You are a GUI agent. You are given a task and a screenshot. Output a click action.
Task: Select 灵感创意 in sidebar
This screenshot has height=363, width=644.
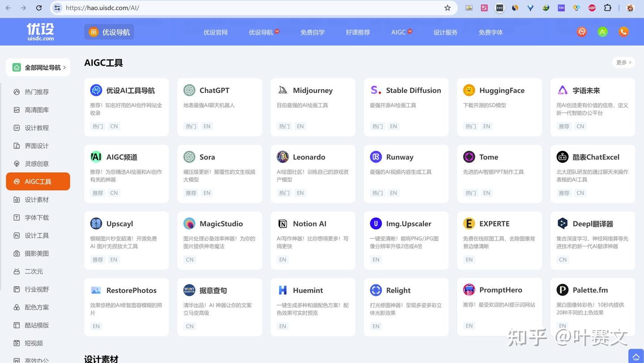(38, 164)
